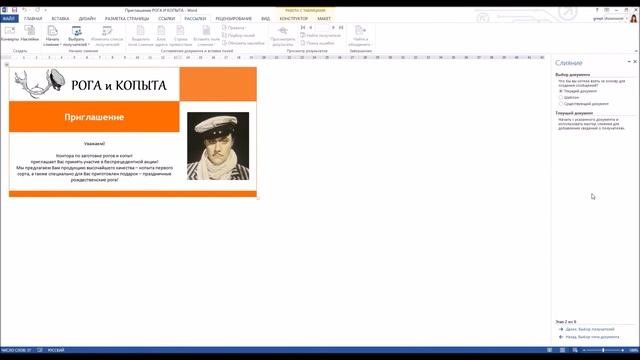Close the Слияние task pane
640x360 pixels.
point(635,62)
